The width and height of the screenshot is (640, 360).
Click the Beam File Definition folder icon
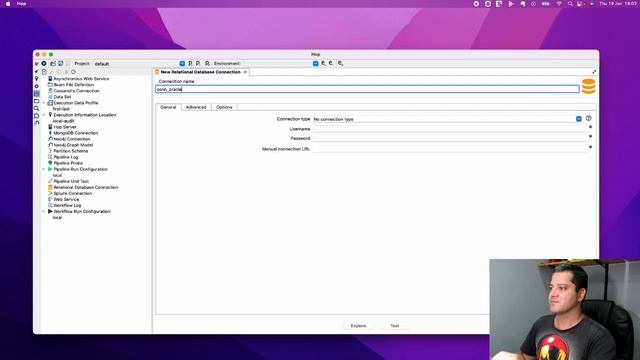tap(50, 84)
